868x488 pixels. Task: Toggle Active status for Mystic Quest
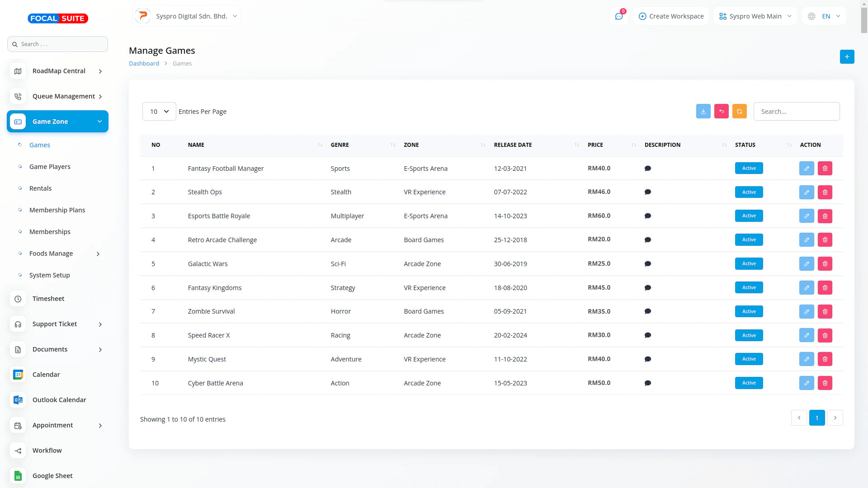coord(749,359)
